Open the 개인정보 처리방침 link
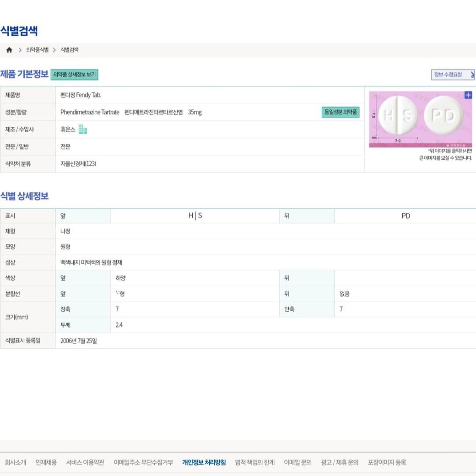The width and height of the screenshot is (476, 476). tap(204, 462)
